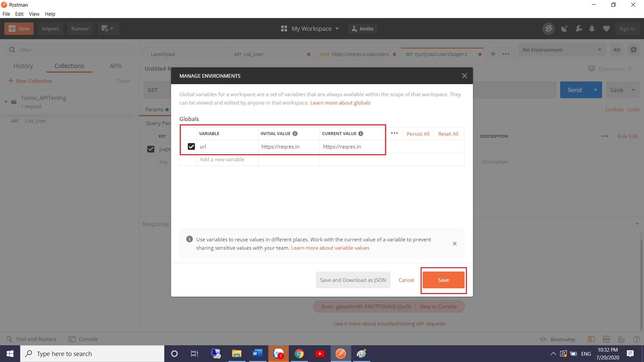This screenshot has height=362, width=644.
Task: Switch to the History tab
Action: pos(23,66)
